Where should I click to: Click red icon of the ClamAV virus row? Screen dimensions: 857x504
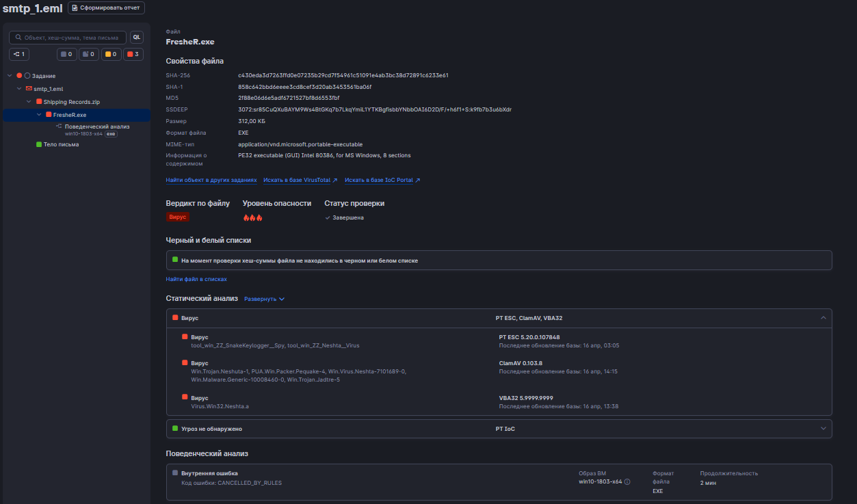[185, 363]
